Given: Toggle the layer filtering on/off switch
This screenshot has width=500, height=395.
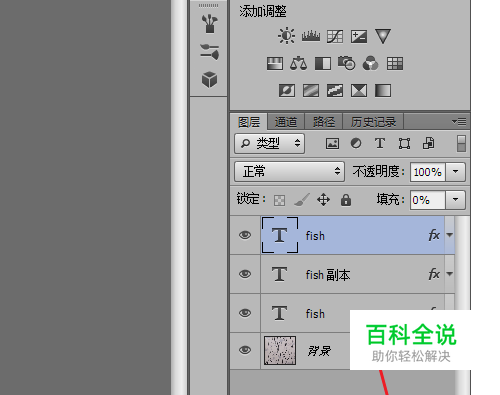Looking at the screenshot, I should (x=461, y=144).
